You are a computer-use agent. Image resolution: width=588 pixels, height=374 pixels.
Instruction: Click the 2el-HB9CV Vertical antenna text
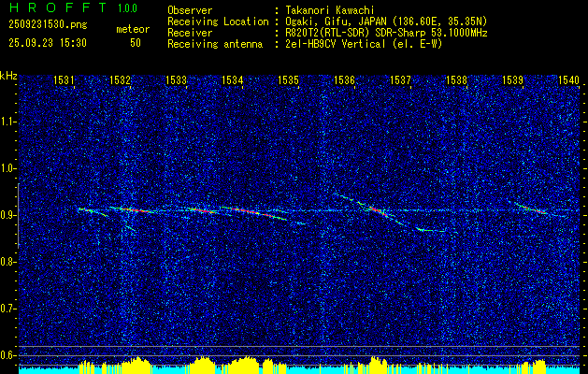(x=364, y=44)
